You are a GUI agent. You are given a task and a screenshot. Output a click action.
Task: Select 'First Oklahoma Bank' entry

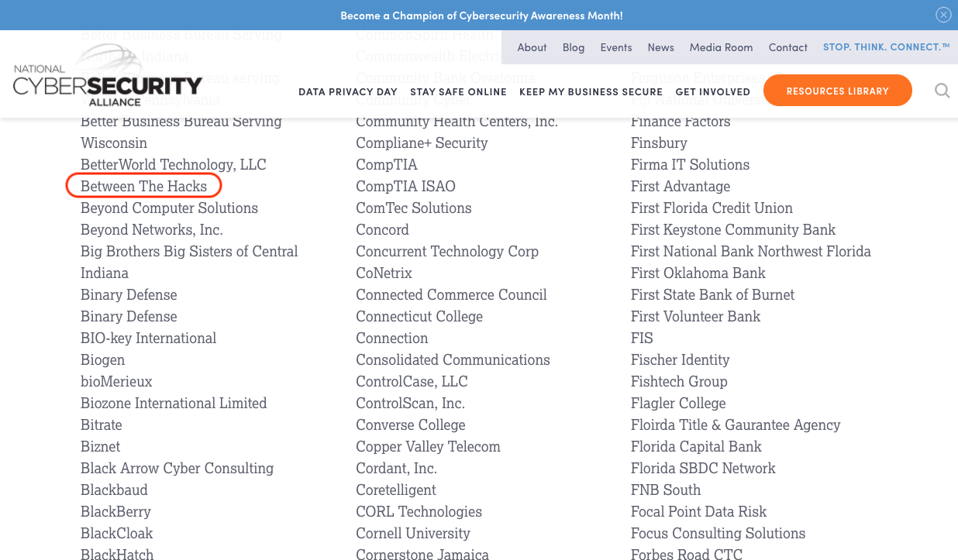[x=698, y=273]
